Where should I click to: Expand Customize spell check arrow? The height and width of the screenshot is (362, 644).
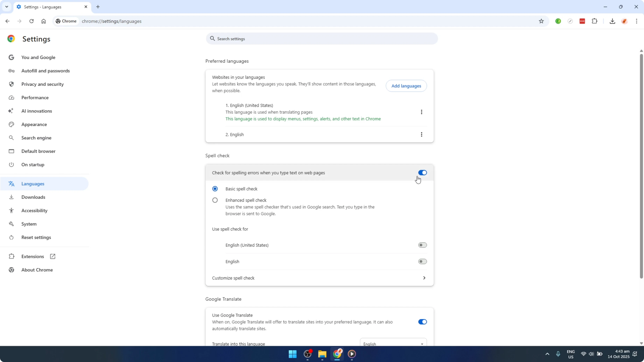(424, 278)
